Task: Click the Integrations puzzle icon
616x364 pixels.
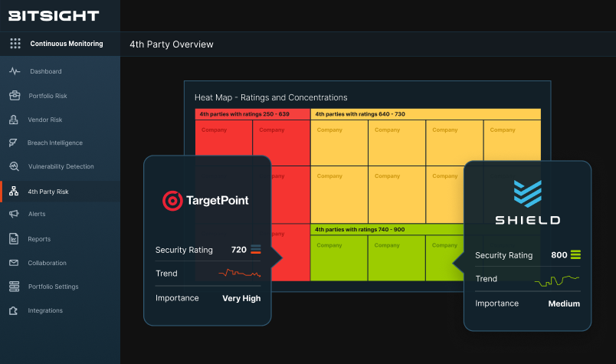Action: click(x=13, y=310)
